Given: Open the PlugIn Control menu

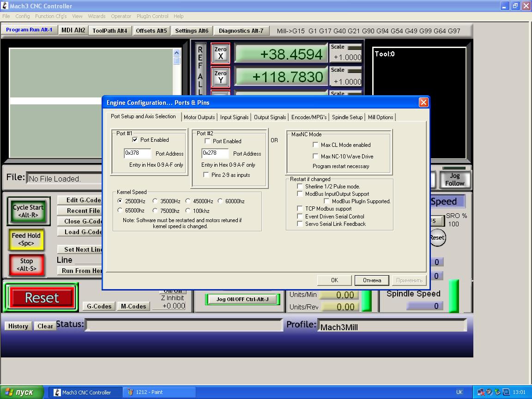Looking at the screenshot, I should pos(152,16).
